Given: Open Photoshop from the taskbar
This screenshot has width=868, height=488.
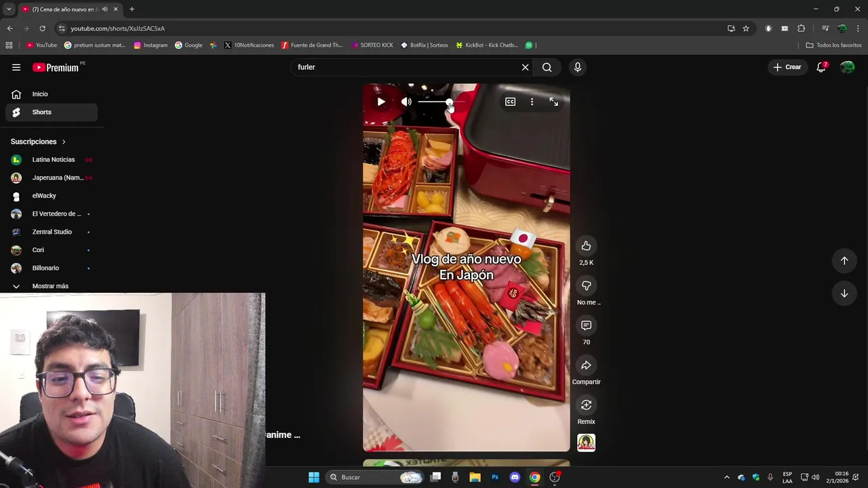Looking at the screenshot, I should [495, 477].
